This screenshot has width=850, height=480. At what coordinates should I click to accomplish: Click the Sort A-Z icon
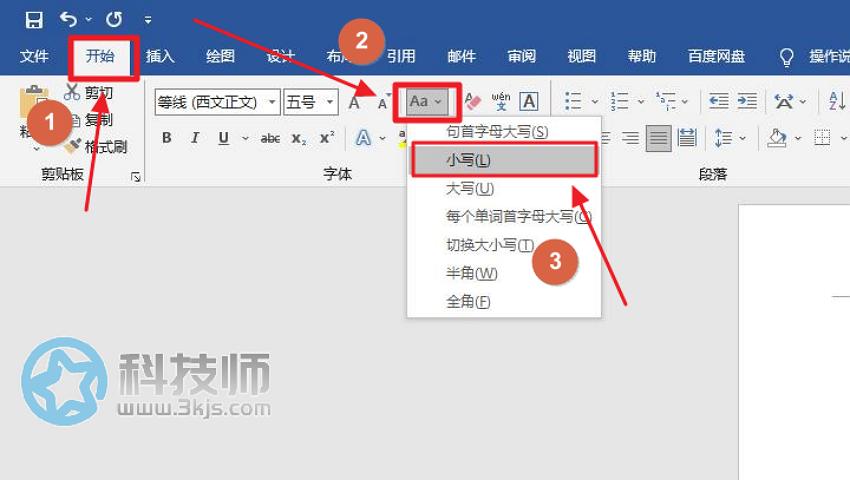(x=837, y=101)
